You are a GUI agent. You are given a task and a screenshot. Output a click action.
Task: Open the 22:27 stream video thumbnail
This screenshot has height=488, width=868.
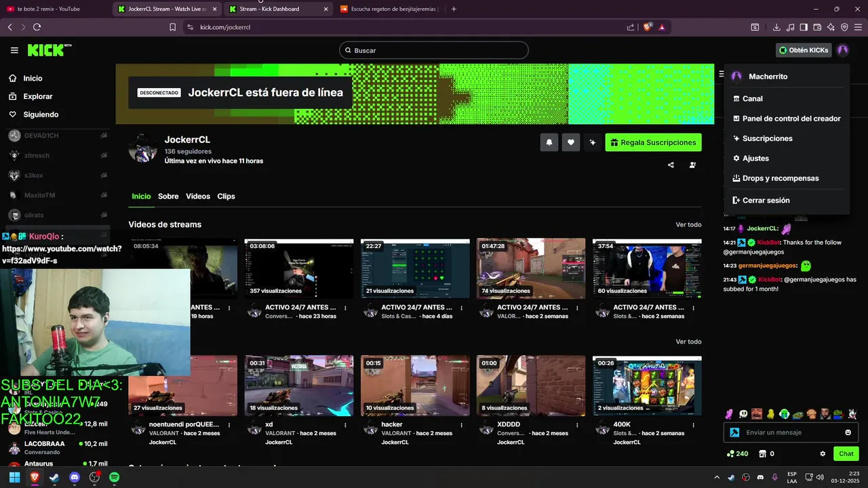[x=415, y=268]
